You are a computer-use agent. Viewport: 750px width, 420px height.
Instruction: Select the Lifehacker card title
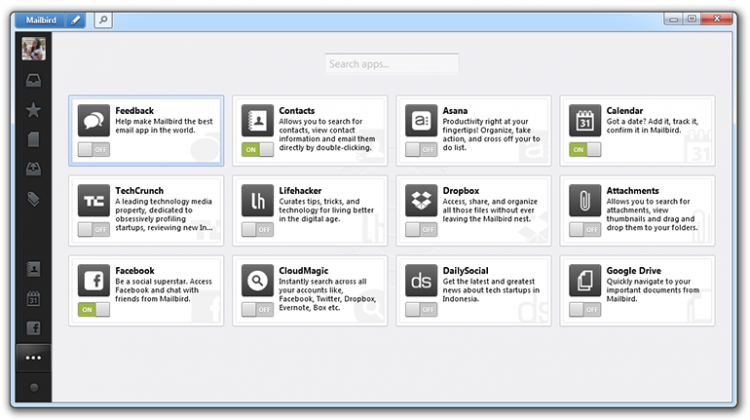coord(300,190)
